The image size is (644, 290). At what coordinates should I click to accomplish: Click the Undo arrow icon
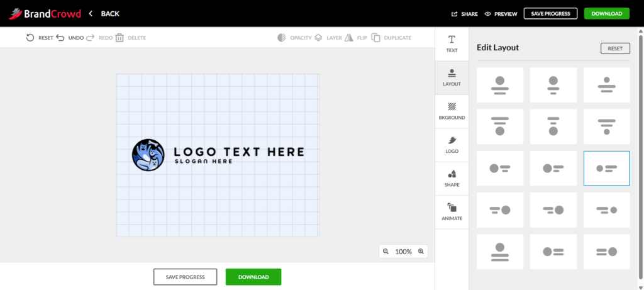pos(60,38)
